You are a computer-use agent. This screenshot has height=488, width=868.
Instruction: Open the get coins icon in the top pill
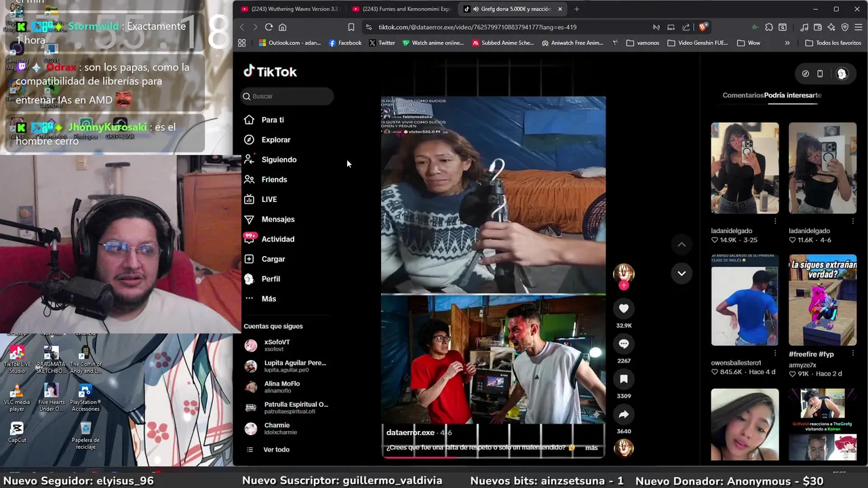tap(805, 74)
